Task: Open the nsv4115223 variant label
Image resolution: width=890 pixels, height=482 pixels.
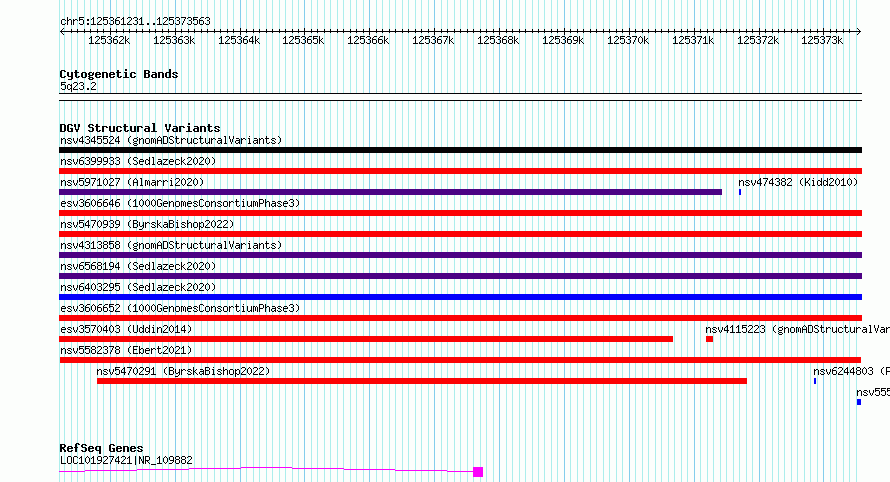Action: (797, 329)
